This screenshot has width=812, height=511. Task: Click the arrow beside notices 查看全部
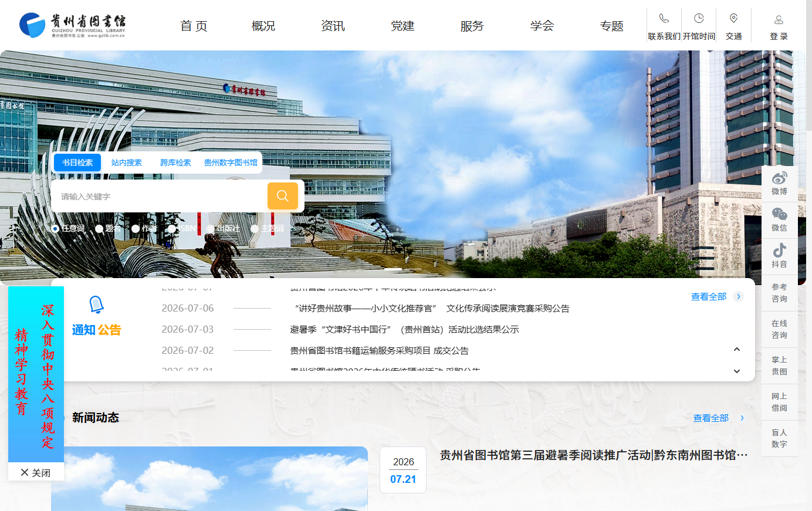pos(739,296)
